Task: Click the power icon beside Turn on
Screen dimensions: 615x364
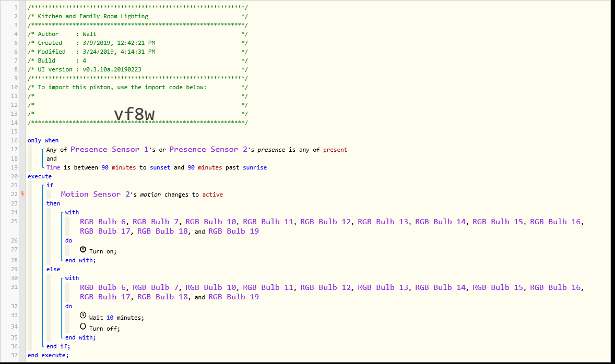Action: [83, 249]
